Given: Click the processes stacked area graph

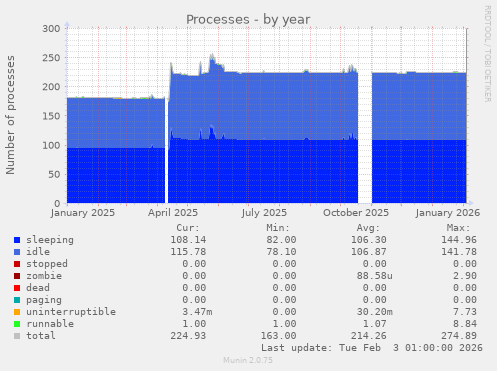Looking at the screenshot, I should (x=267, y=116).
